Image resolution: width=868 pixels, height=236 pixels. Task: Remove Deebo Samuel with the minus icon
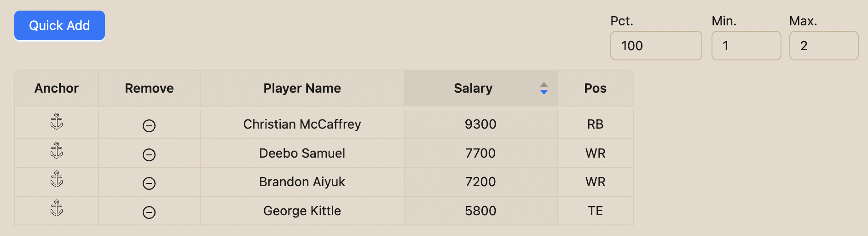click(149, 155)
